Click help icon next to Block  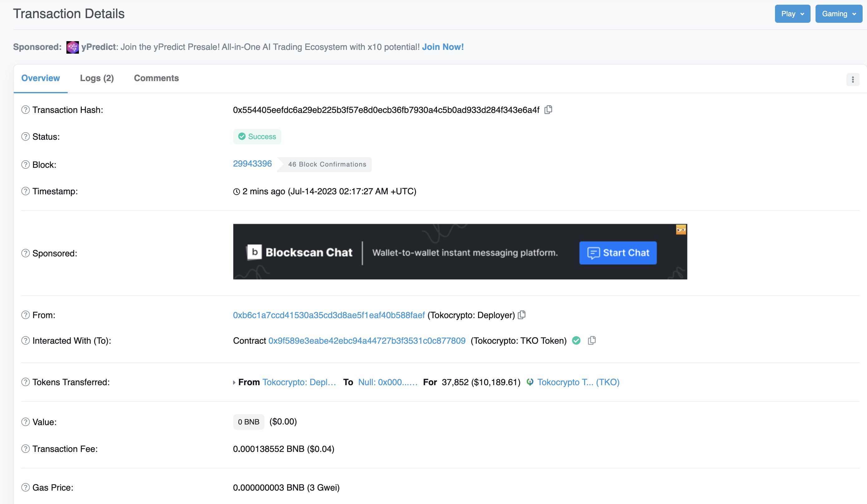[x=26, y=164]
